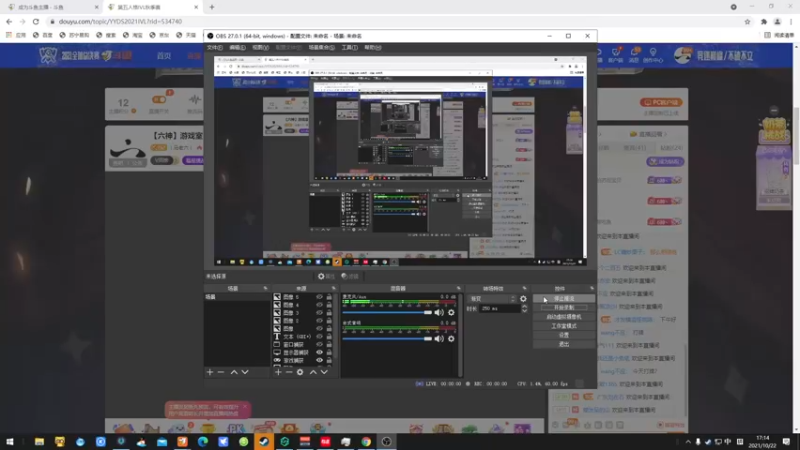Go back in the Chrome browser

9,21
